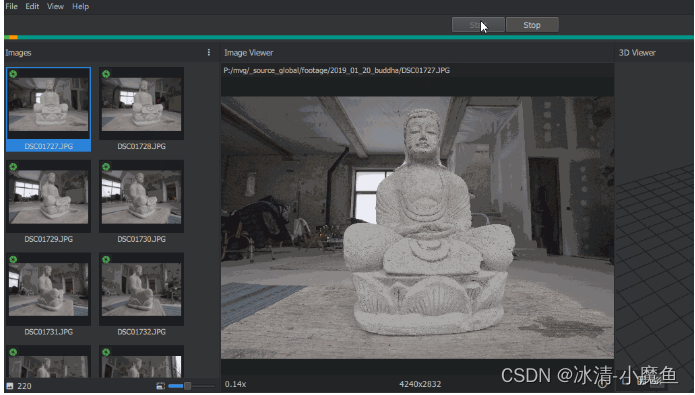
Task: Open the Edit menu
Action: [32, 6]
